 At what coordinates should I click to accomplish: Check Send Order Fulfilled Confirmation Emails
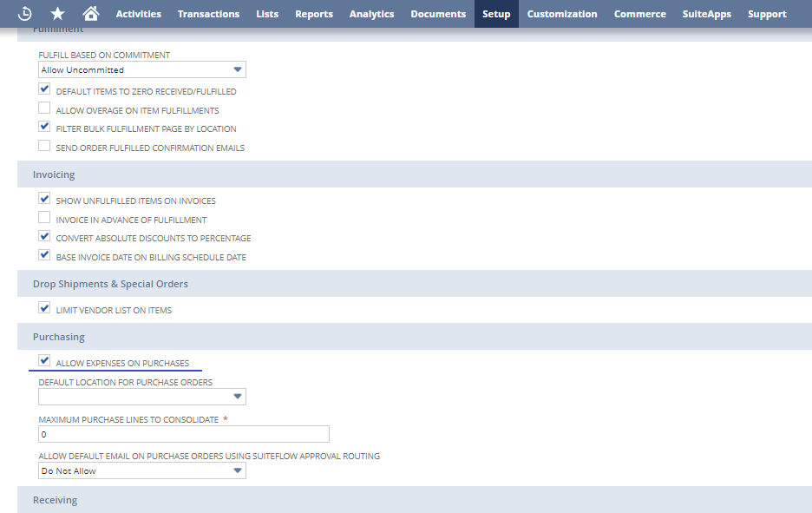[44, 145]
